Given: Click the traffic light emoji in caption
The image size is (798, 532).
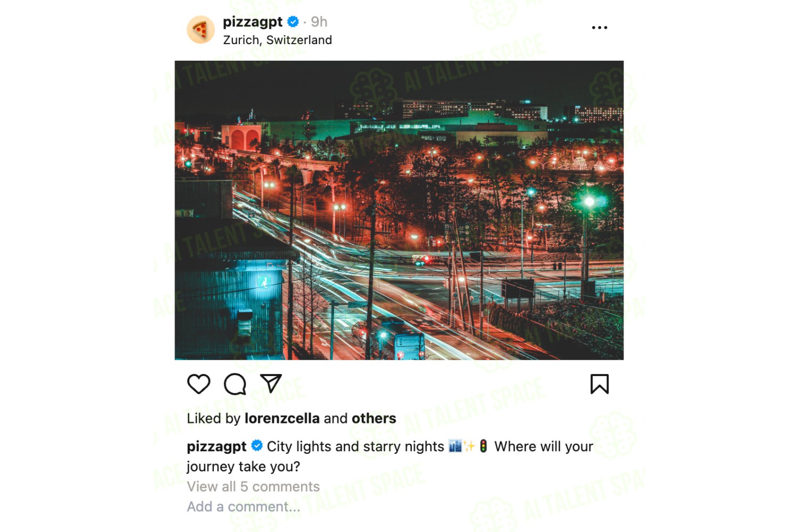Looking at the screenshot, I should [483, 446].
